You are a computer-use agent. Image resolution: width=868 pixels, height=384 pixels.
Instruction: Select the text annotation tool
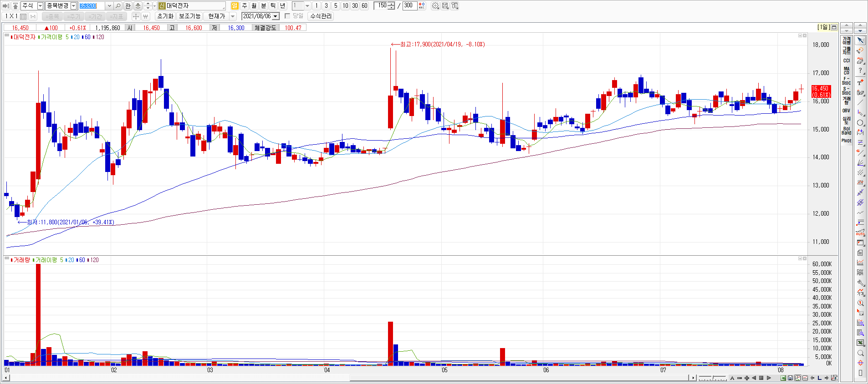[x=860, y=82]
